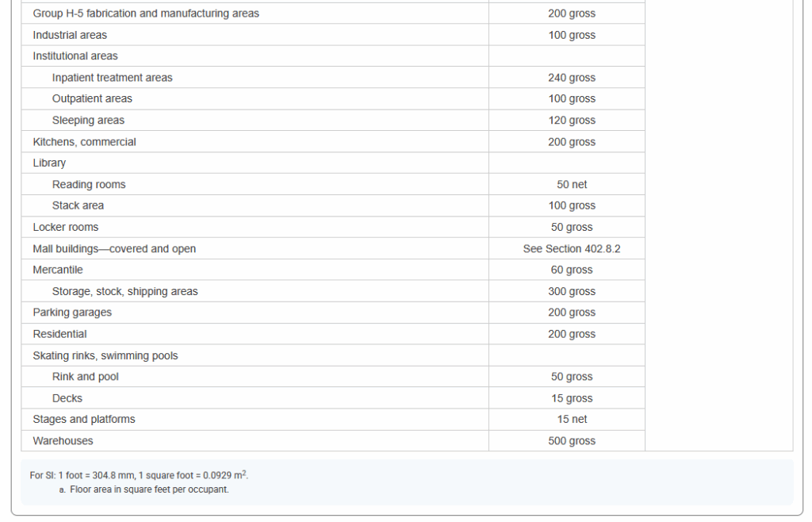This screenshot has height=522, width=812.
Task: Click the "Industrial areas" row label
Action: pyautogui.click(x=70, y=35)
